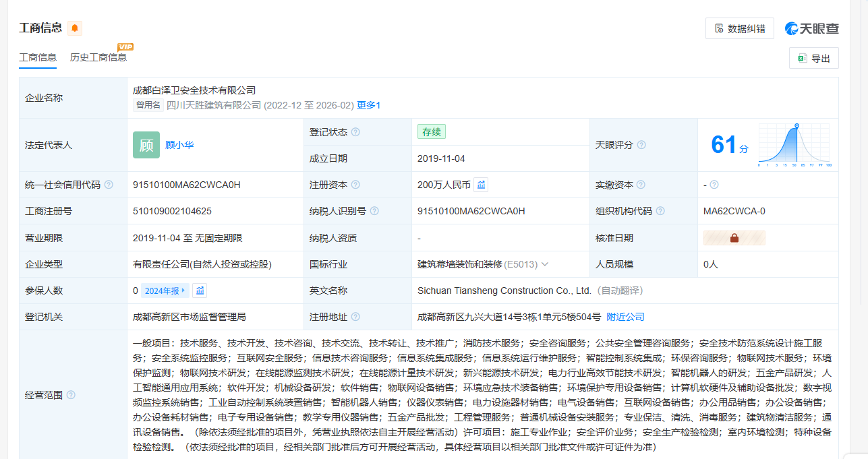Click the 天眼评分 score distribution chart
The image size is (868, 459).
click(x=794, y=145)
